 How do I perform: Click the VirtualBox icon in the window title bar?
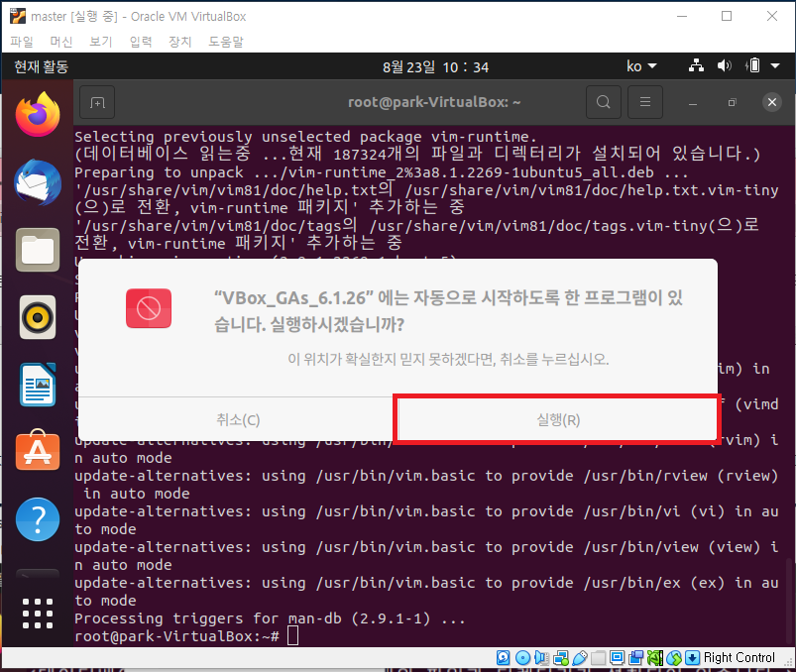pyautogui.click(x=18, y=16)
